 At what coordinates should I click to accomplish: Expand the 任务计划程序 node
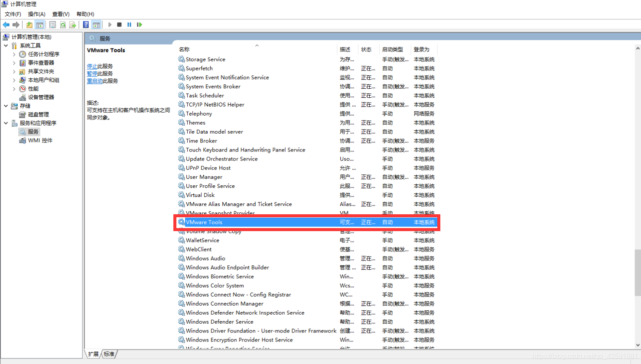coord(14,54)
